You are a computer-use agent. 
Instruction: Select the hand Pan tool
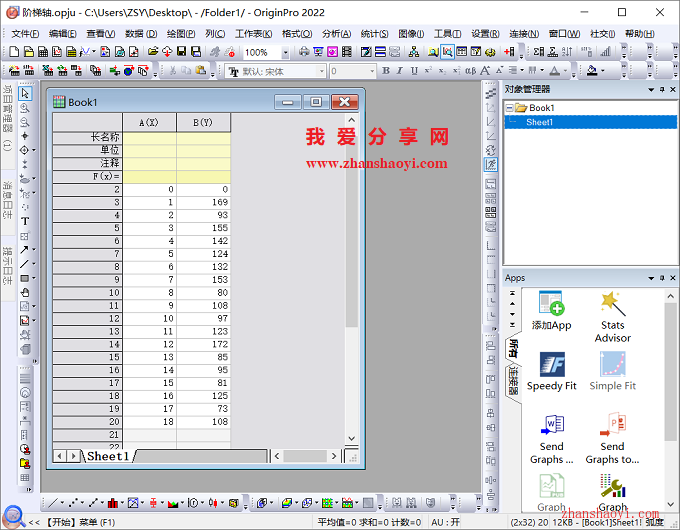(25, 292)
